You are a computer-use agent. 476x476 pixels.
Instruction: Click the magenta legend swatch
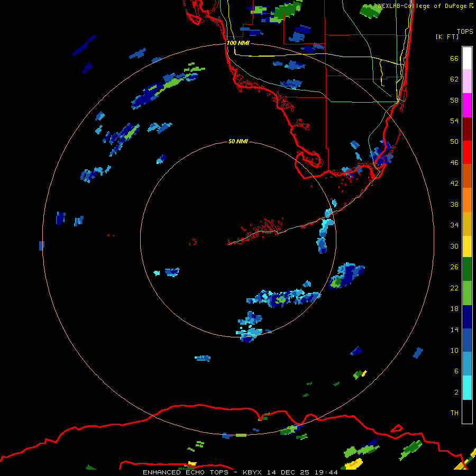pyautogui.click(x=467, y=105)
